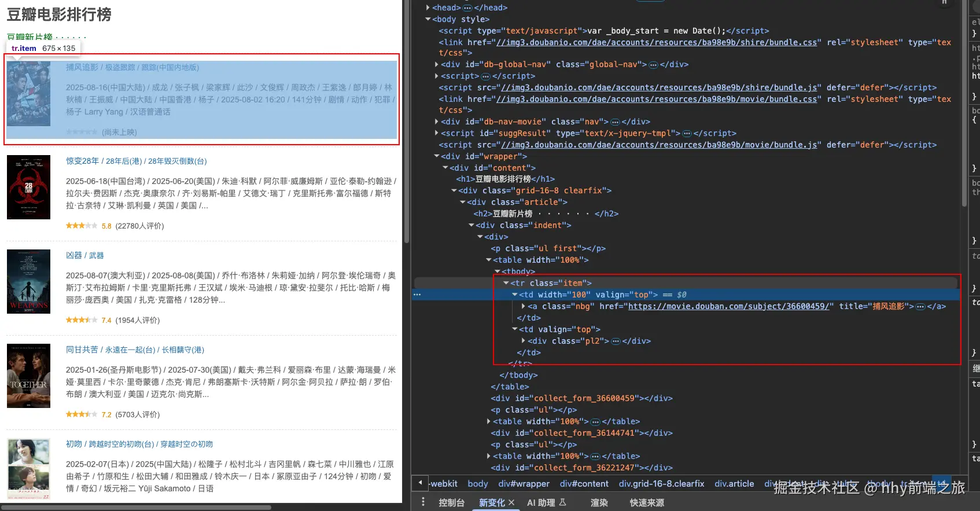Select the div id collect_form_36600459 line
This screenshot has height=511, width=980.
tap(581, 398)
